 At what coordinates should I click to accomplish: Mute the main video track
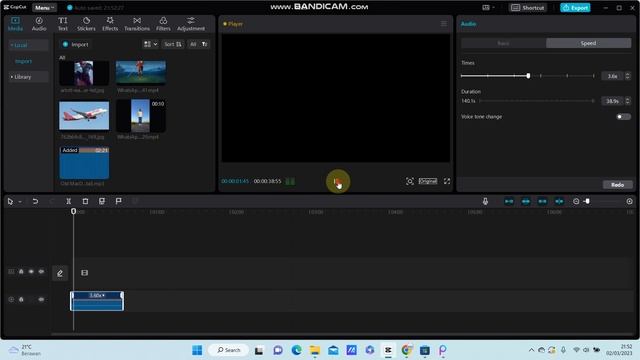[x=41, y=271]
